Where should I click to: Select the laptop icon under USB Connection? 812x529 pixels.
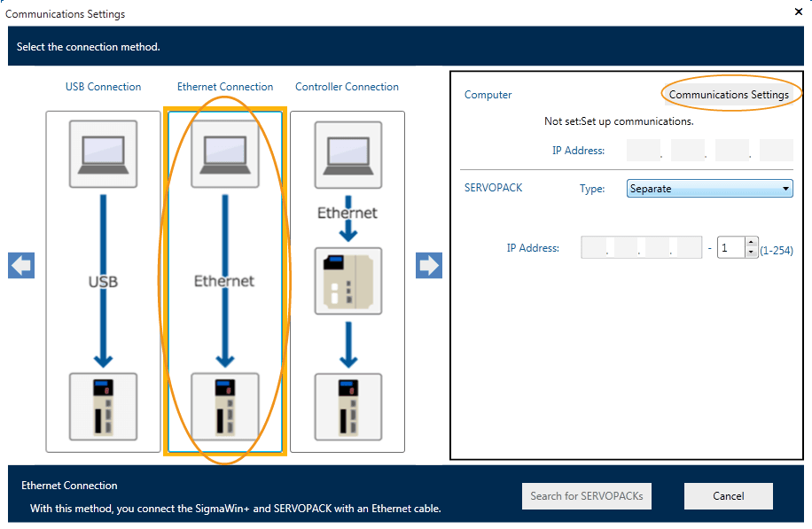[x=103, y=154]
